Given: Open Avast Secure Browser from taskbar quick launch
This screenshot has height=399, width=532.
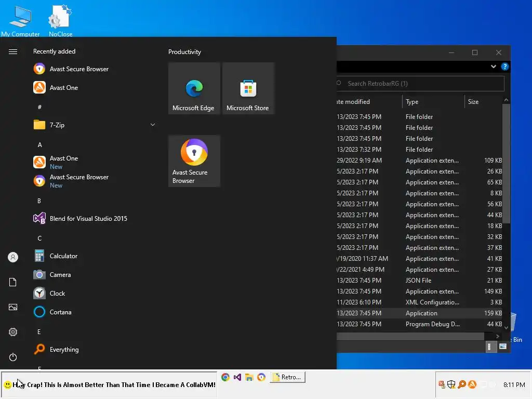Looking at the screenshot, I should click(261, 377).
